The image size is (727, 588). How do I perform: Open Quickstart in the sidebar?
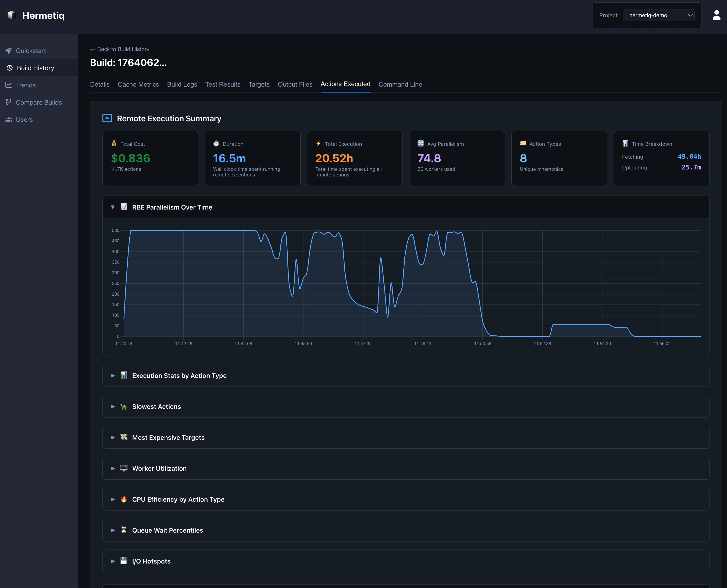tap(39, 51)
